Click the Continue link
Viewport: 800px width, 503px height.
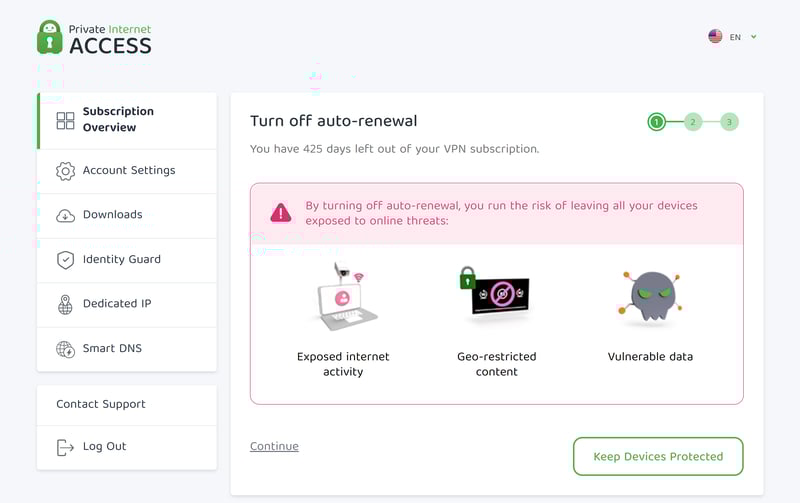pyautogui.click(x=274, y=446)
